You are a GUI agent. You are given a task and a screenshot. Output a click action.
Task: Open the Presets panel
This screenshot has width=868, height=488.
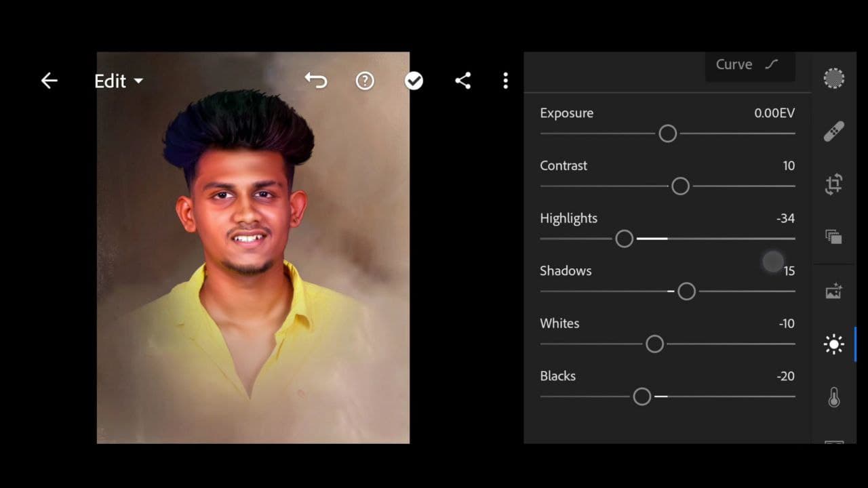point(833,236)
